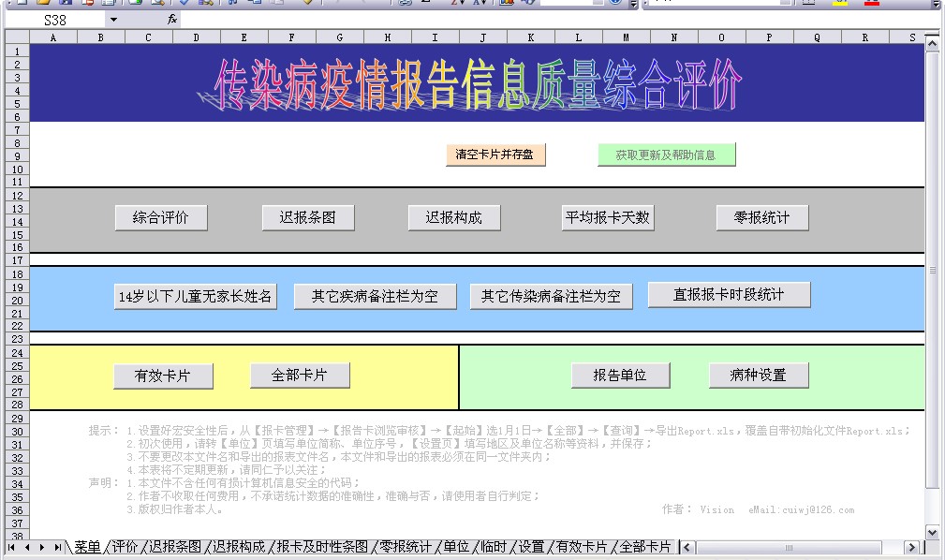Image resolution: width=945 pixels, height=560 pixels.
Task: Click the next sheet tab navigation arrow
Action: coord(43,547)
